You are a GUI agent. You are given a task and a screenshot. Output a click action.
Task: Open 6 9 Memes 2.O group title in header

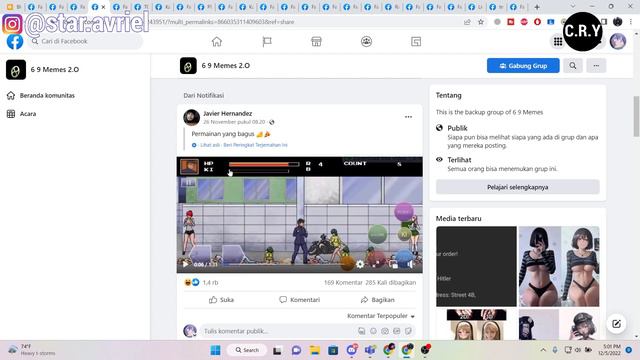point(225,66)
